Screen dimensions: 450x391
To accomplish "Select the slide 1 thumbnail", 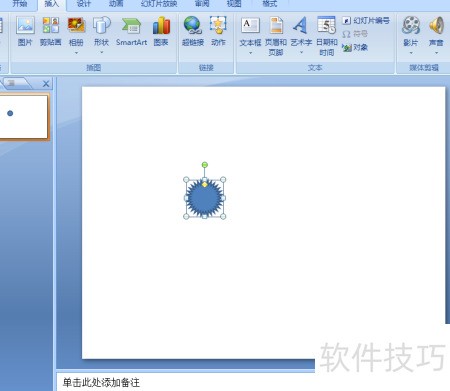I will point(24,117).
